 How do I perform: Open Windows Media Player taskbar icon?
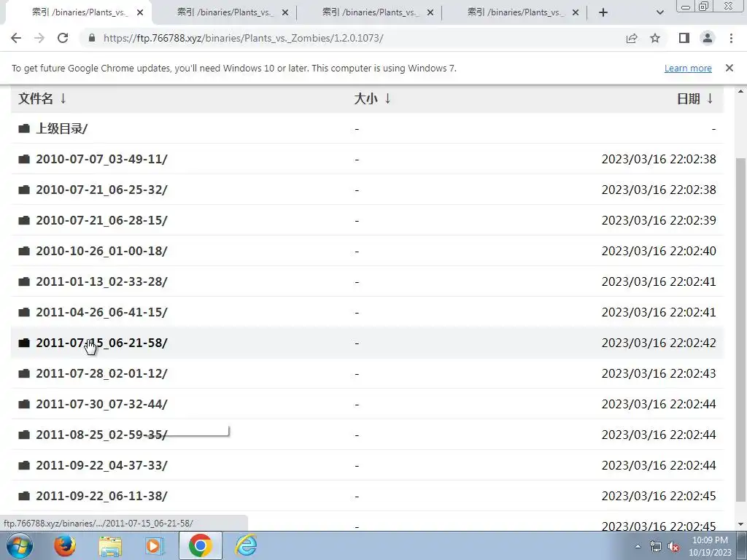click(x=155, y=546)
